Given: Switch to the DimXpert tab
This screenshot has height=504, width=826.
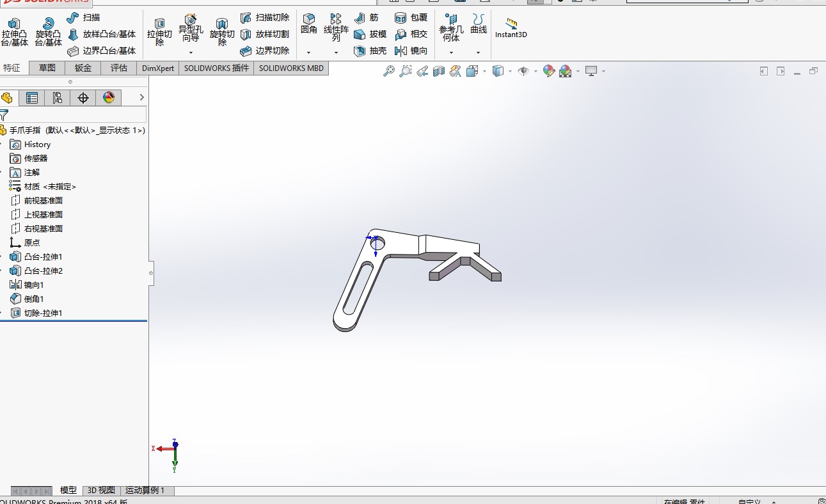Looking at the screenshot, I should [158, 68].
